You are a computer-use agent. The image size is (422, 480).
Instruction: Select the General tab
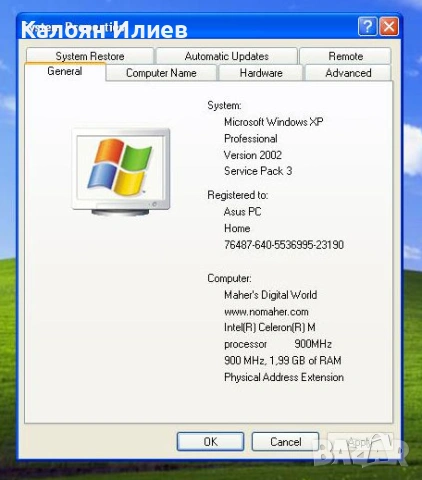pos(65,71)
